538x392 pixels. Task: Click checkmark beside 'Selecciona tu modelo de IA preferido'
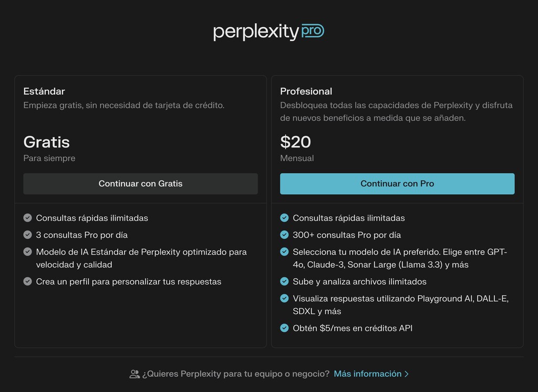click(x=285, y=252)
